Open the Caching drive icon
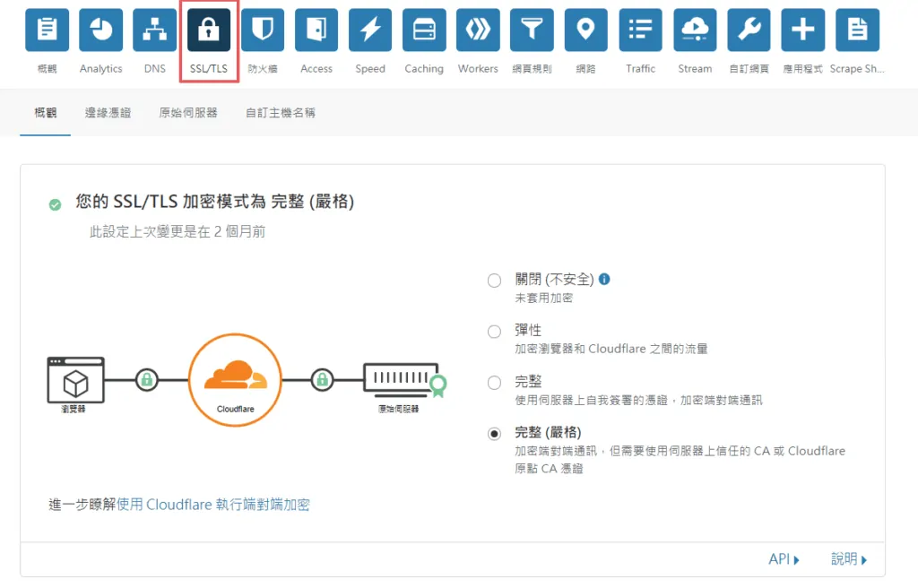The height and width of the screenshot is (588, 918). tap(424, 30)
